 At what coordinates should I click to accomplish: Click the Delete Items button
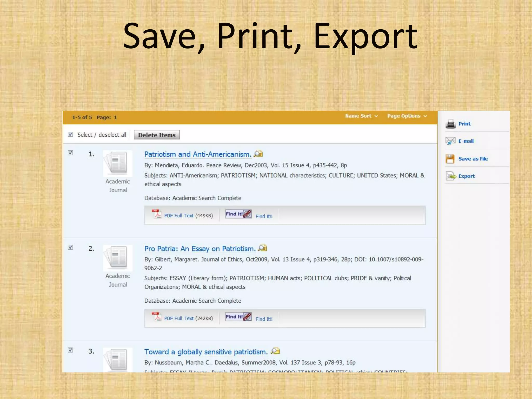click(x=157, y=135)
